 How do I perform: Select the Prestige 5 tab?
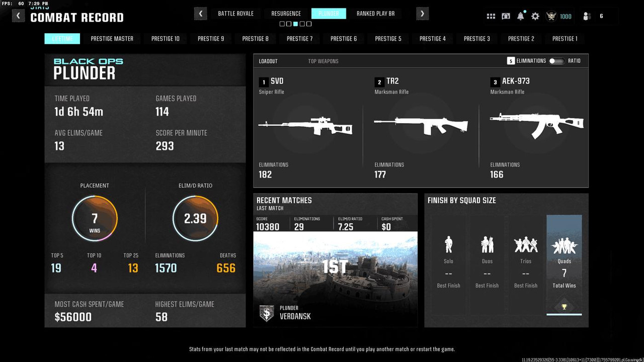click(x=388, y=39)
